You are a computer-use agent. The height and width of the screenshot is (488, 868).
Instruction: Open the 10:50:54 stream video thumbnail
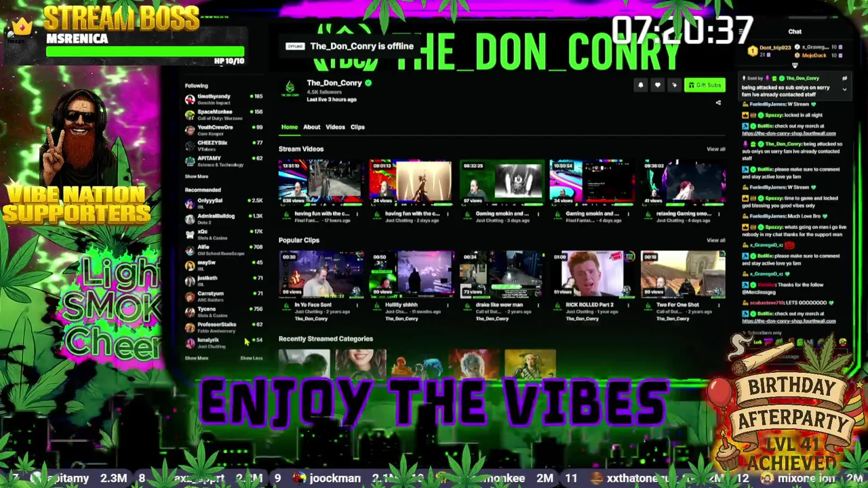(x=592, y=182)
